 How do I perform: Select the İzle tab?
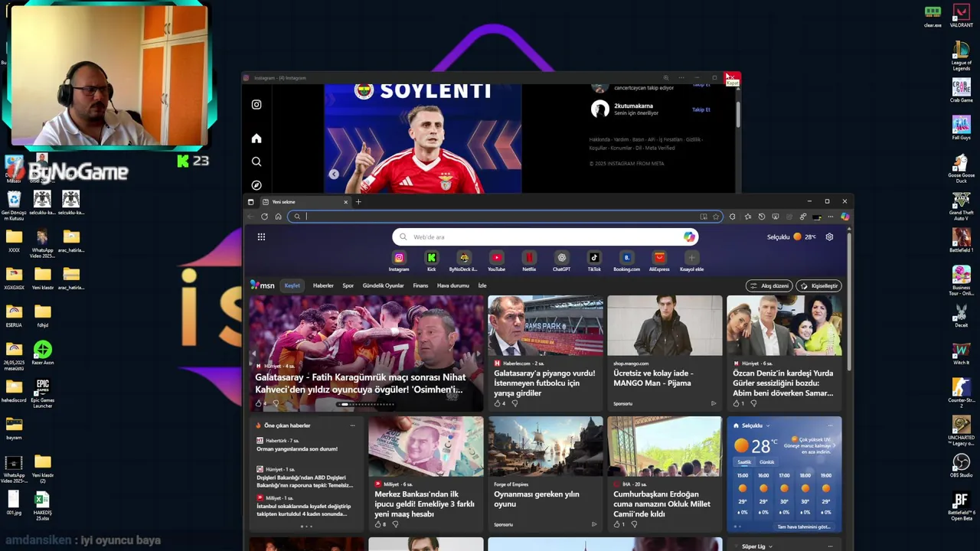tap(482, 285)
